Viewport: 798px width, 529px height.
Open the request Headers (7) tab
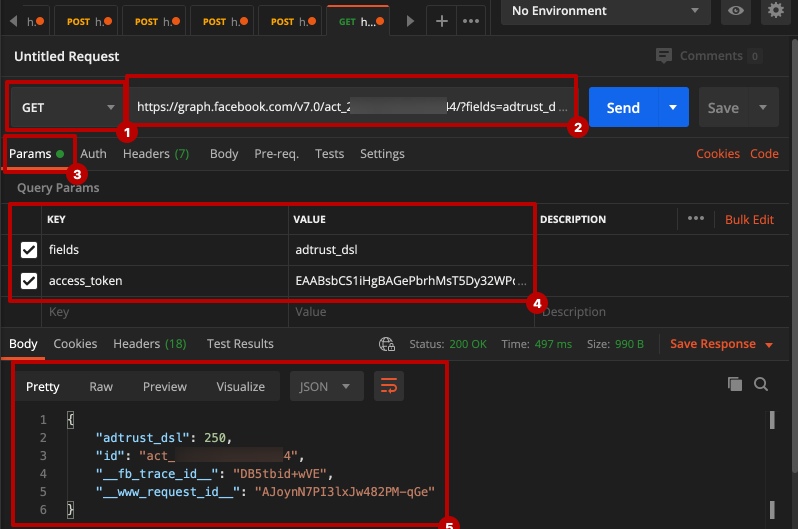coord(156,154)
